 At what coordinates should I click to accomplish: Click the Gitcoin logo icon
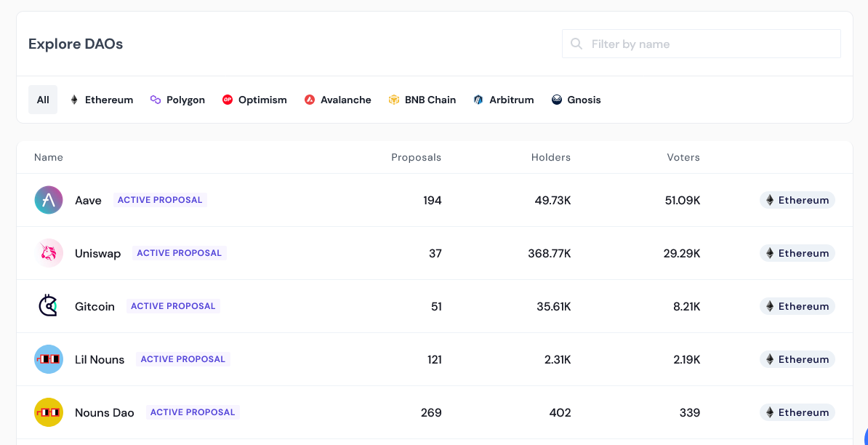click(x=49, y=305)
